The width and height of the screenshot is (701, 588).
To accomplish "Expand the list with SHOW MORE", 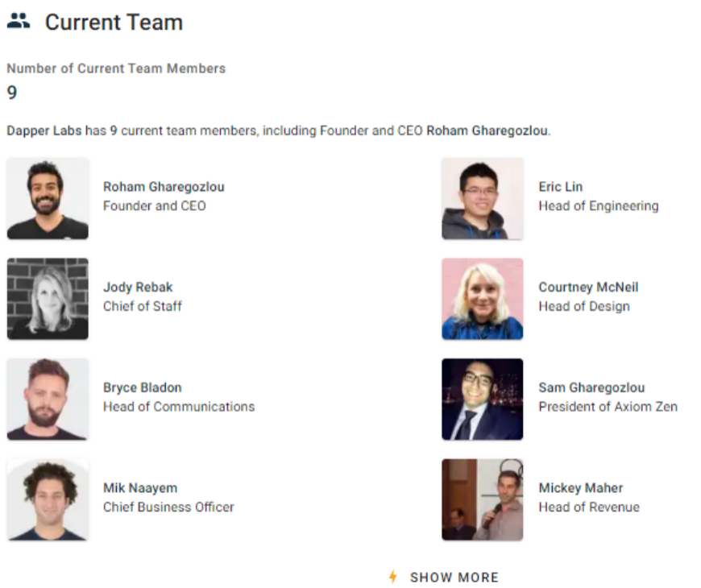I will [x=454, y=577].
